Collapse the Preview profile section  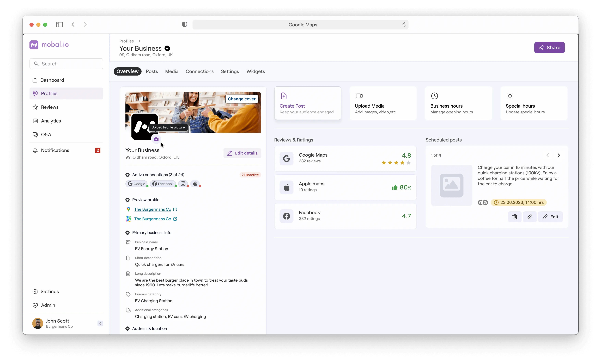tap(127, 200)
